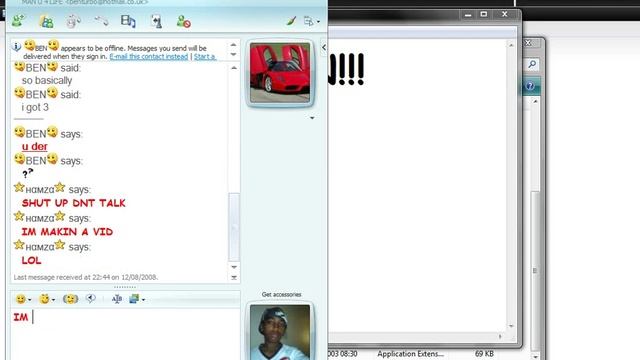Click the 'Application Extens...' file type cell

click(x=410, y=354)
